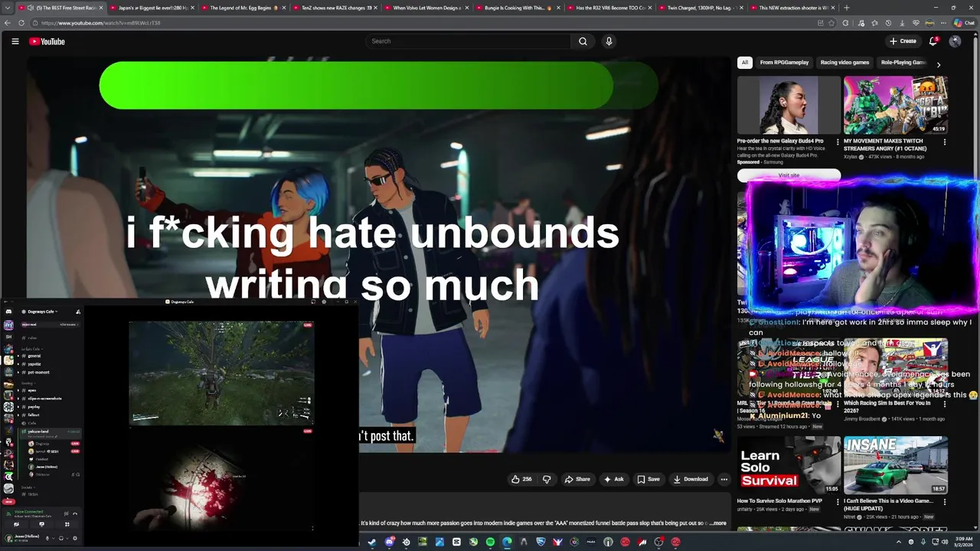Open Discord home icon in Discord window
The height and width of the screenshot is (551, 980).
(x=8, y=311)
